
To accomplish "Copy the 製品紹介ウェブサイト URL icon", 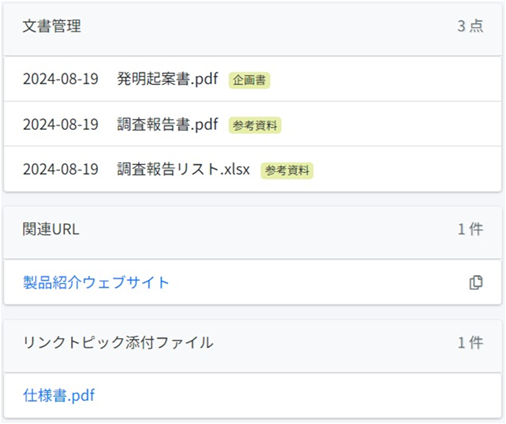I will [x=476, y=283].
